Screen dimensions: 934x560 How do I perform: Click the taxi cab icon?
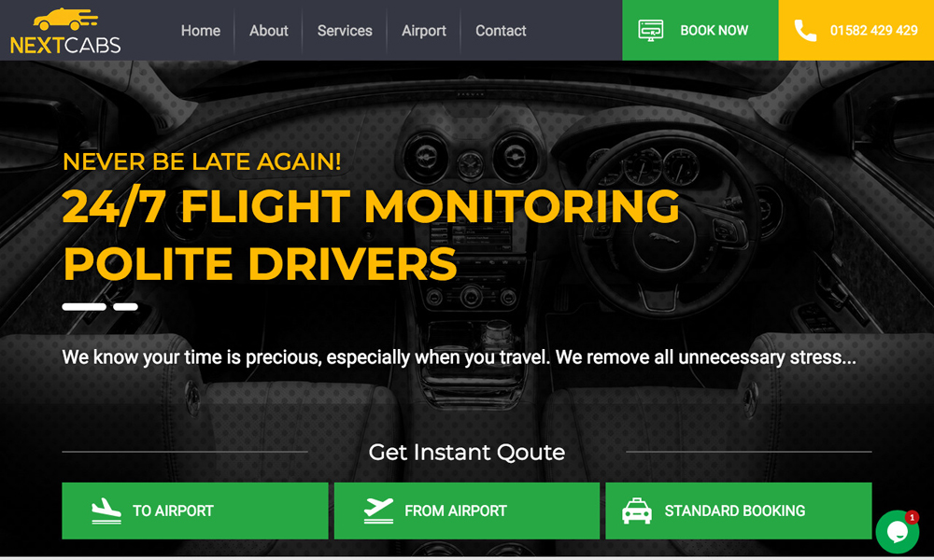click(637, 511)
